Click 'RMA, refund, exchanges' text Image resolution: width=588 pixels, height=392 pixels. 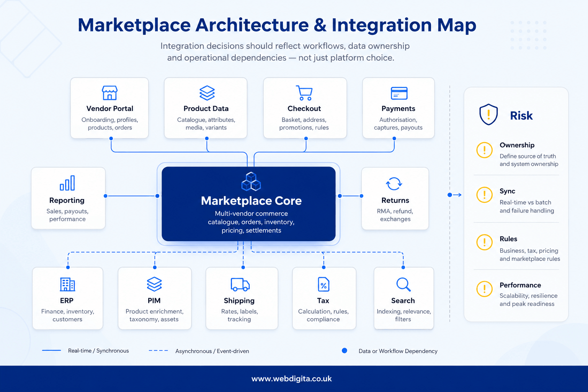[x=395, y=215]
